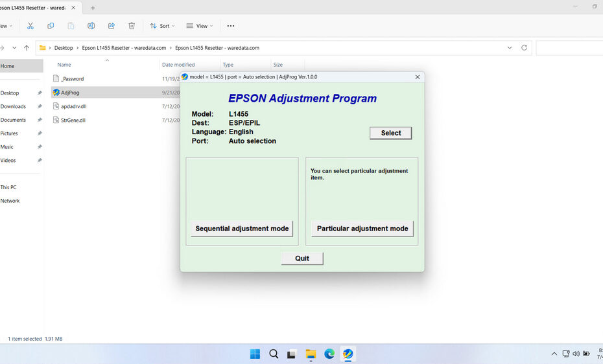Click Desktop in the address breadcrumb
Screen dimensions: 603x364
(64, 48)
